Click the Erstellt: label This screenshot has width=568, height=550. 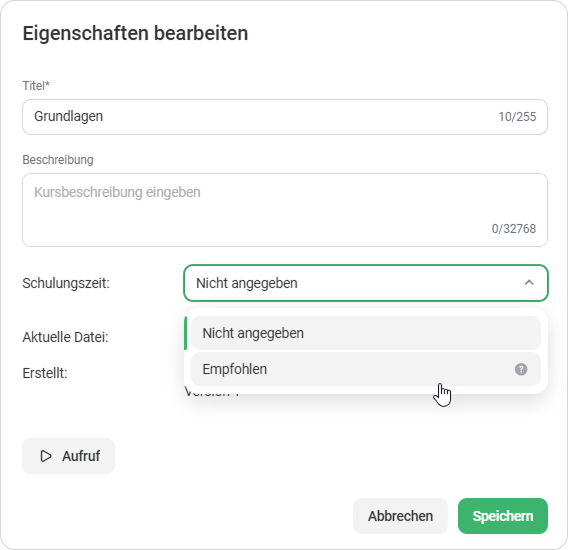pyautogui.click(x=45, y=373)
